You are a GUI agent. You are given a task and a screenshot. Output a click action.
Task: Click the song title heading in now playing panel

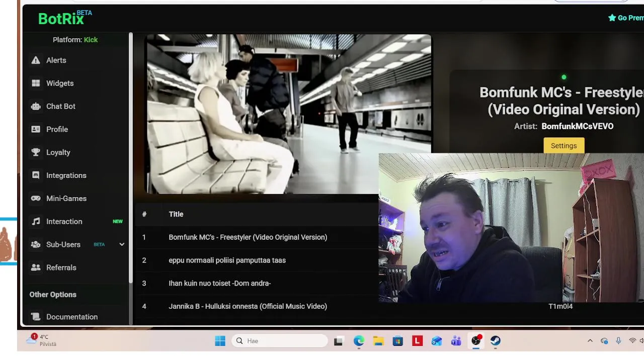click(561, 101)
